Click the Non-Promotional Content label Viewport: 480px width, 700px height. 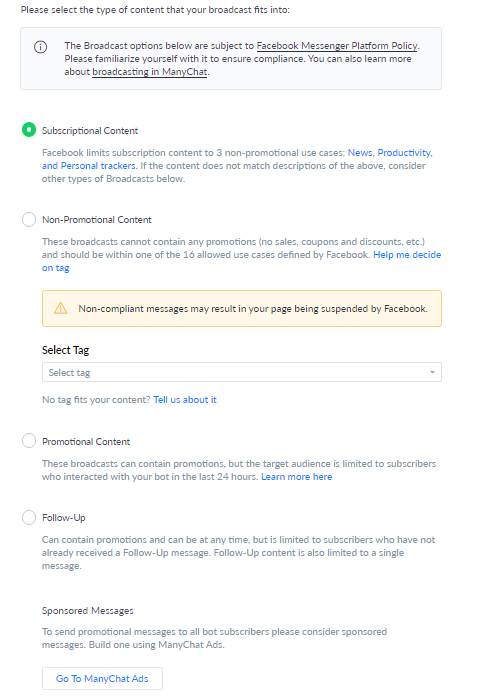coord(97,220)
